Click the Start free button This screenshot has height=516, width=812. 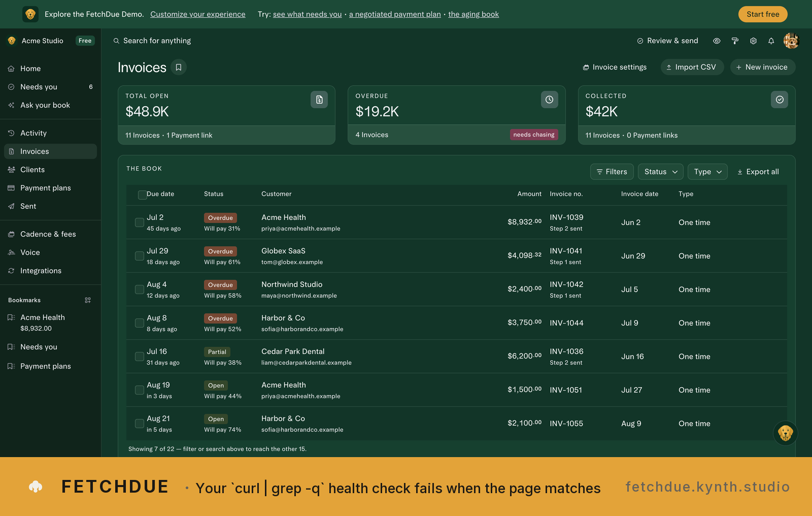tap(763, 14)
